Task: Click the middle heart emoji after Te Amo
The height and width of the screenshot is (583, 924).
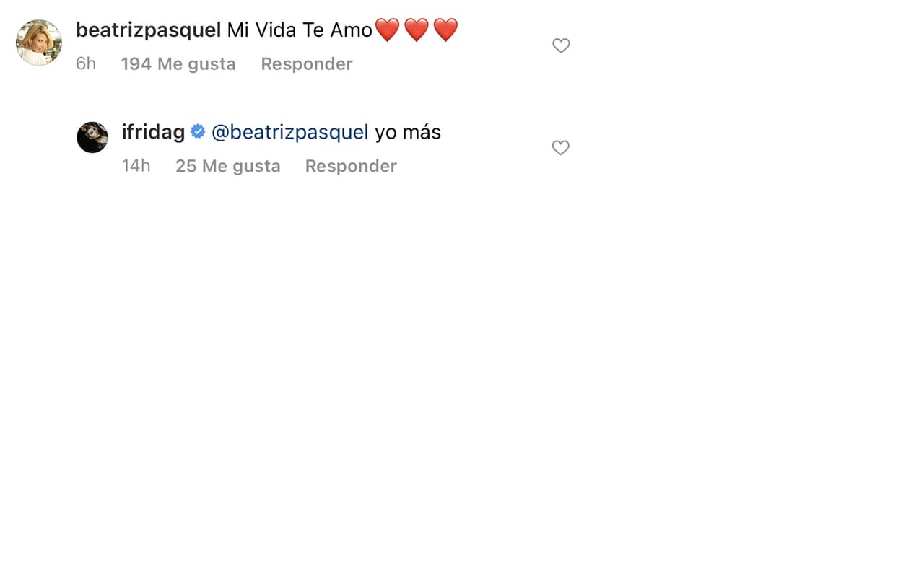Action: (417, 29)
